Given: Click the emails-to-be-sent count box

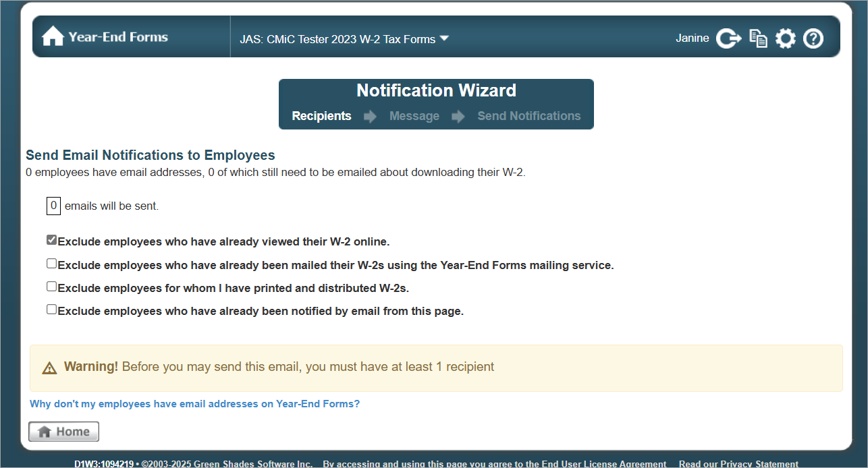Looking at the screenshot, I should 53,206.
